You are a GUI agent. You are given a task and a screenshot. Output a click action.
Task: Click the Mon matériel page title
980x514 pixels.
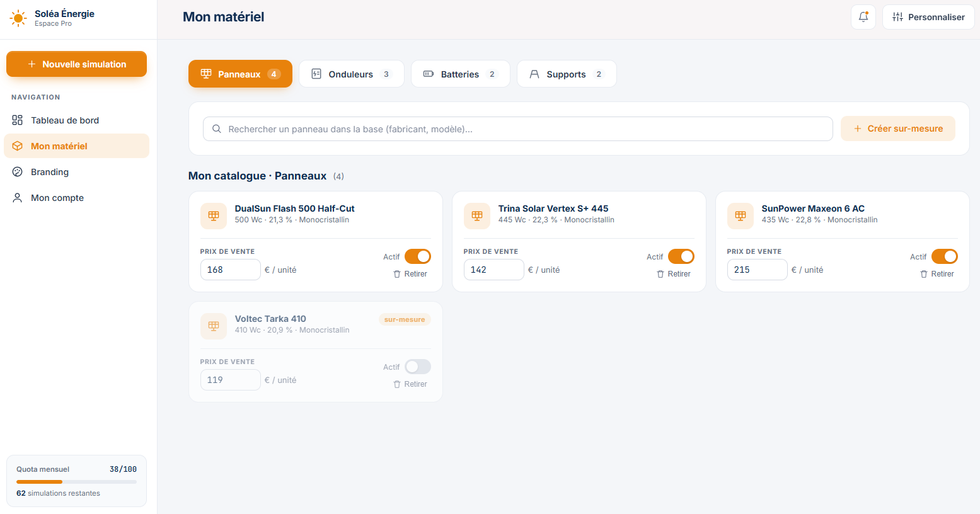[x=224, y=17]
